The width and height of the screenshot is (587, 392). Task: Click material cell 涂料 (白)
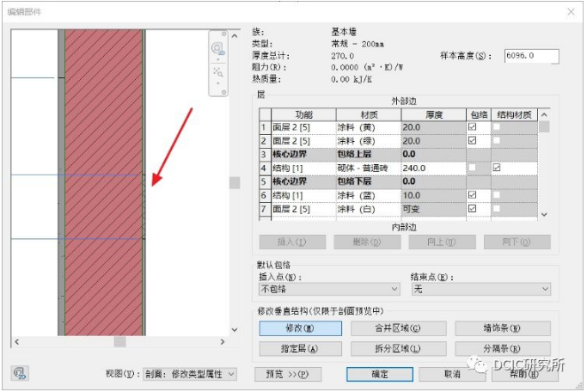369,209
